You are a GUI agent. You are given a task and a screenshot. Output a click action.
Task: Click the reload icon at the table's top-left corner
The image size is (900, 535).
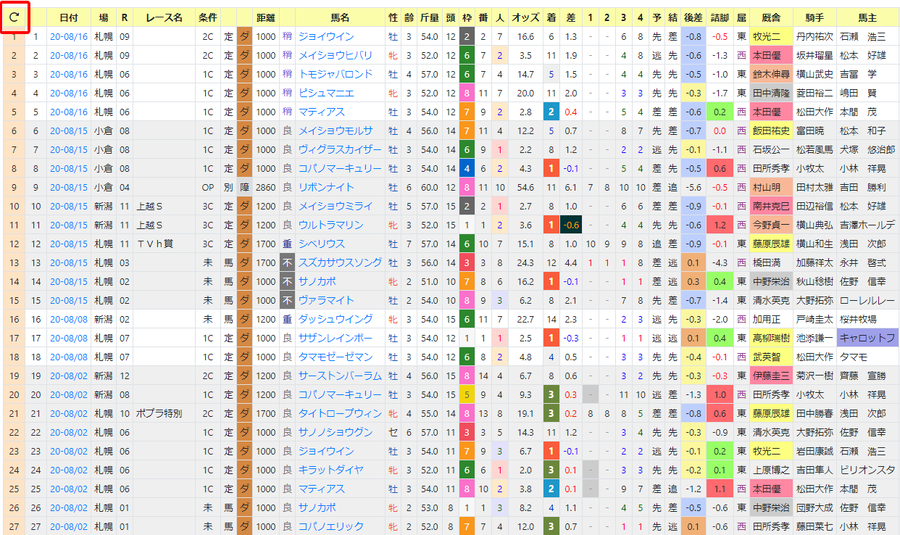coord(14,17)
